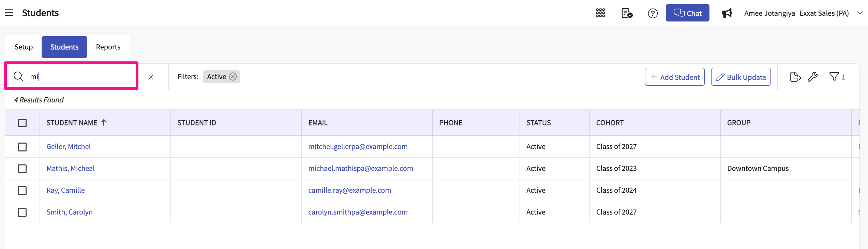The image size is (868, 249).
Task: Click the Add Student button
Action: click(674, 77)
